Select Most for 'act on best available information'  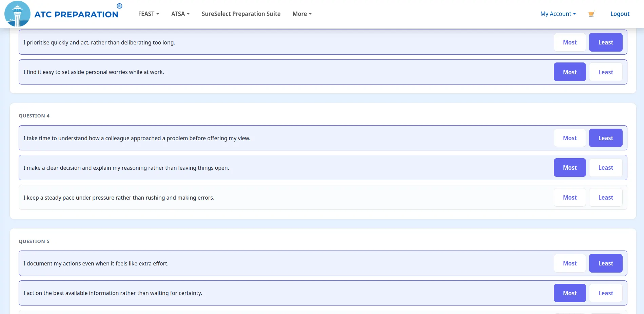point(570,293)
